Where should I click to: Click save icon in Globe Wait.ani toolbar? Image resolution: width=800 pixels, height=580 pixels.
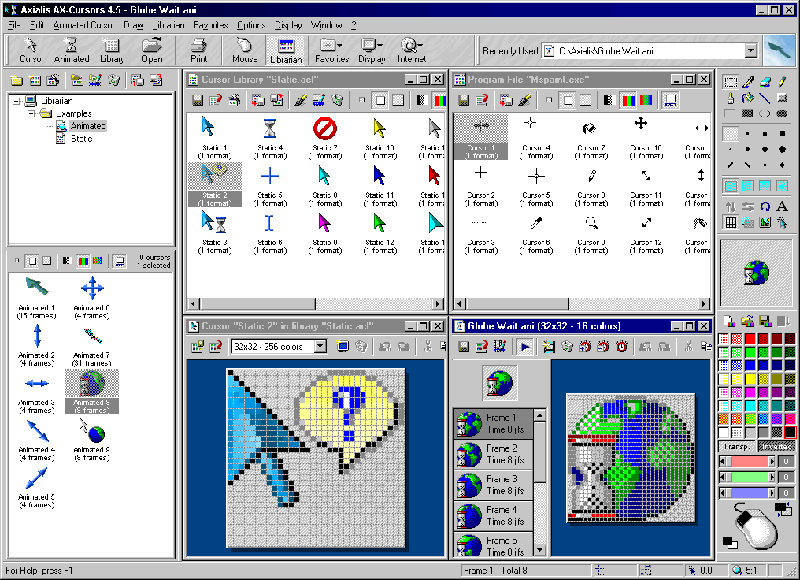pyautogui.click(x=463, y=347)
